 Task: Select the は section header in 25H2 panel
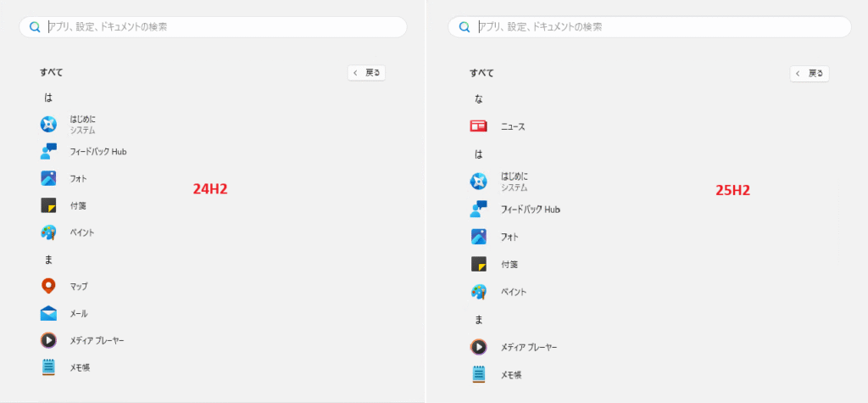pyautogui.click(x=479, y=154)
